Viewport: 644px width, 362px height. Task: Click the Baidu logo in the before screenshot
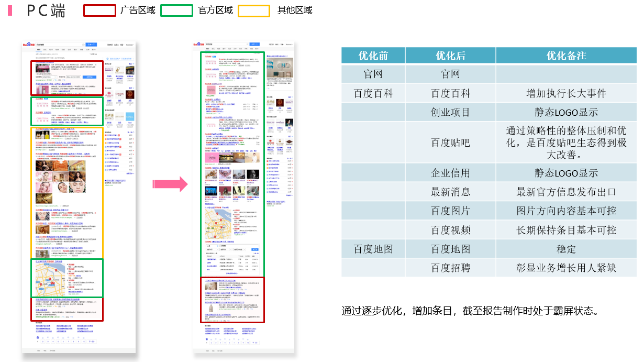[28, 45]
